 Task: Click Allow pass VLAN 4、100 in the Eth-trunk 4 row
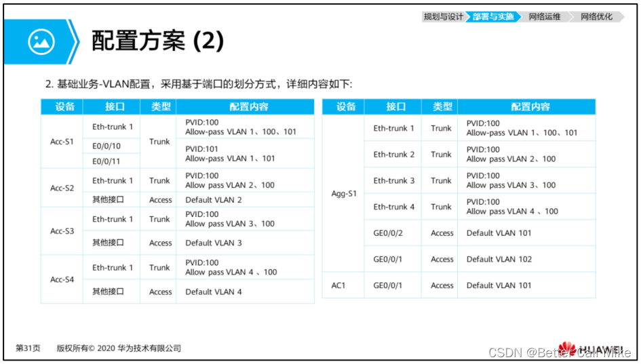[x=512, y=211]
